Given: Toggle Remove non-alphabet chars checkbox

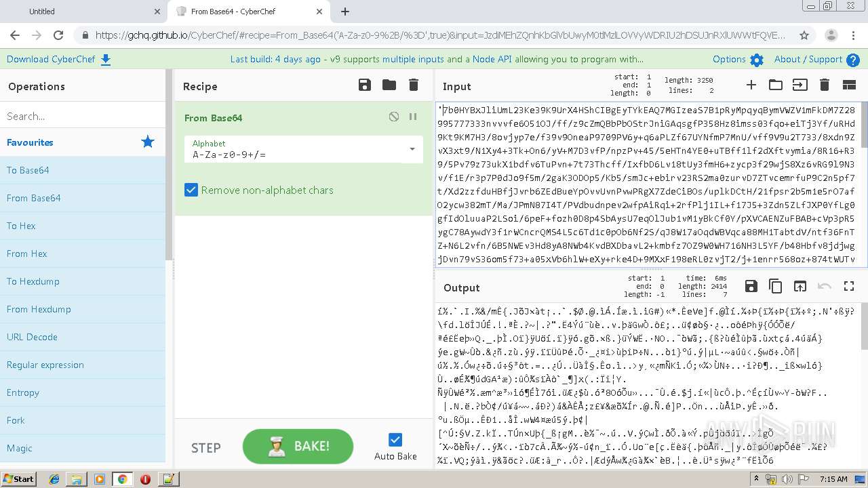Looking at the screenshot, I should tap(191, 190).
